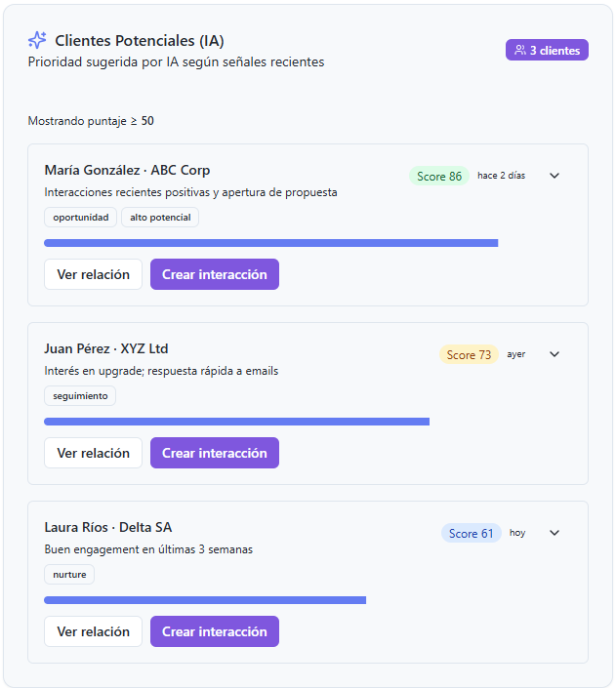Open Ver relación for María González

tap(93, 274)
